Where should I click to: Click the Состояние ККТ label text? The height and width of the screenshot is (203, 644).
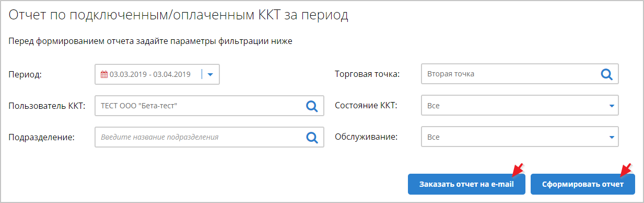tap(366, 106)
